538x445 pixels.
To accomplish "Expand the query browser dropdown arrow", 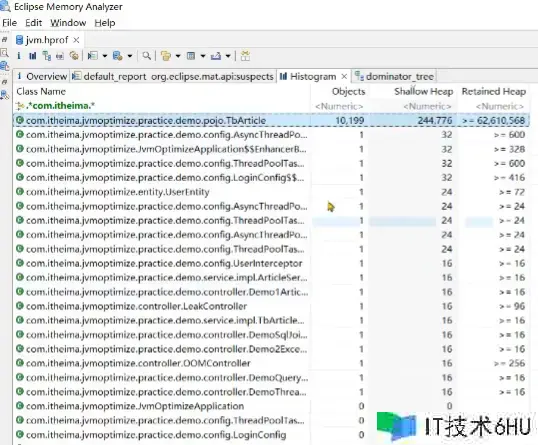I will coord(130,56).
